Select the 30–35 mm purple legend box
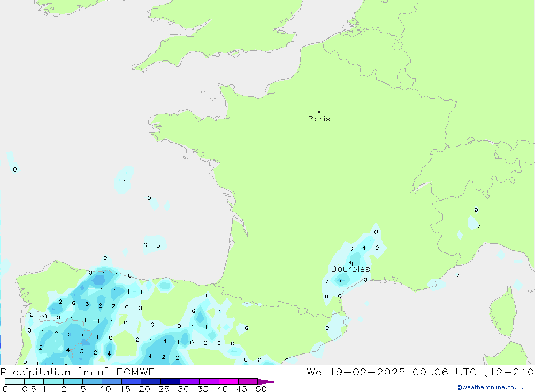This screenshot has height=392, width=535. click(190, 381)
